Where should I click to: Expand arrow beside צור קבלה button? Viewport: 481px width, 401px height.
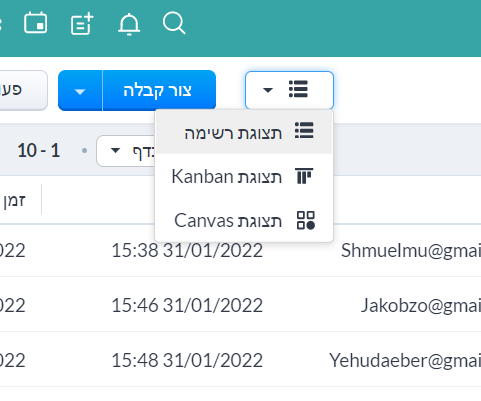coord(80,91)
